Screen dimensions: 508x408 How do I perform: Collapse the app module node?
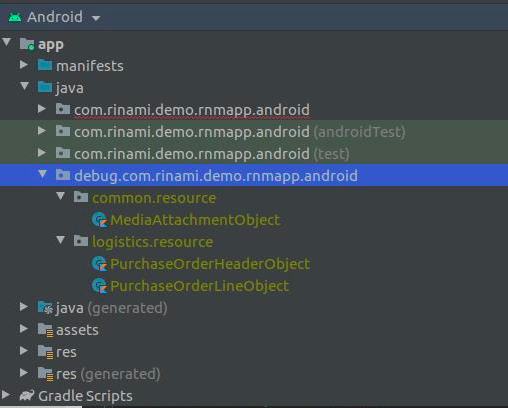pos(7,42)
